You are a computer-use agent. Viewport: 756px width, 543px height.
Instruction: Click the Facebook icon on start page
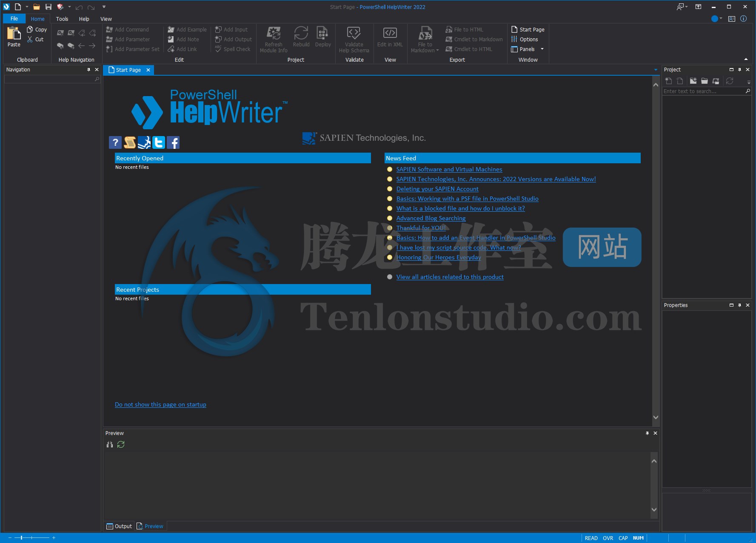[173, 142]
